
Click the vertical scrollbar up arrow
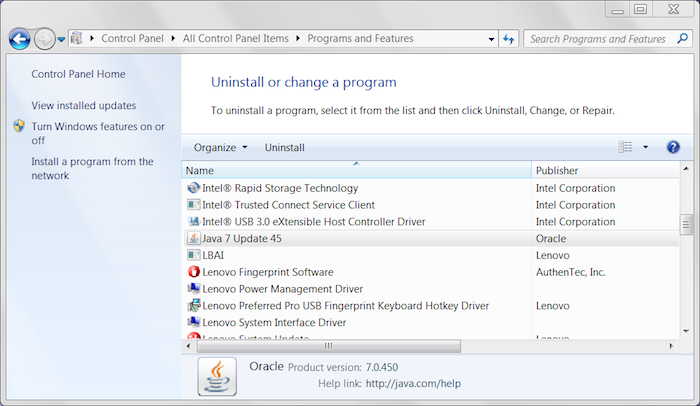686,168
